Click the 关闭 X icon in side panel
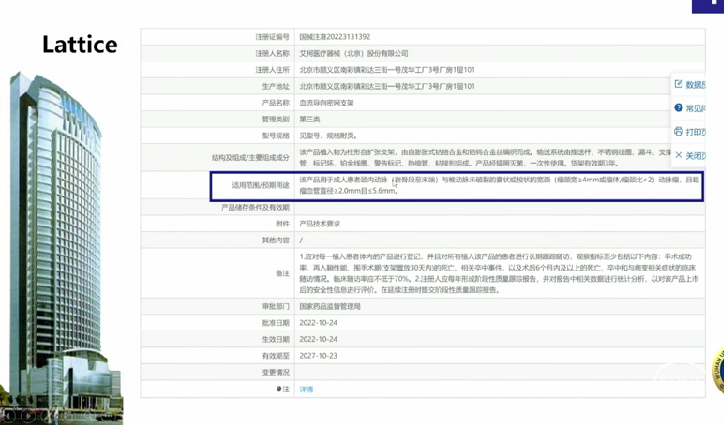 678,155
